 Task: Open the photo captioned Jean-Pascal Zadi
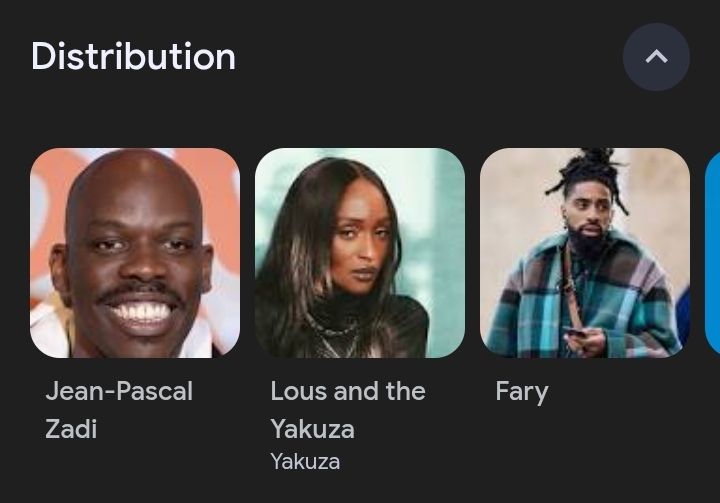[135, 253]
